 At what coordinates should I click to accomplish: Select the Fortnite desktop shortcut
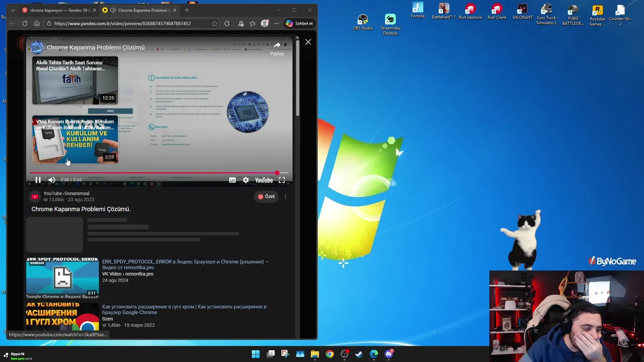(x=418, y=11)
